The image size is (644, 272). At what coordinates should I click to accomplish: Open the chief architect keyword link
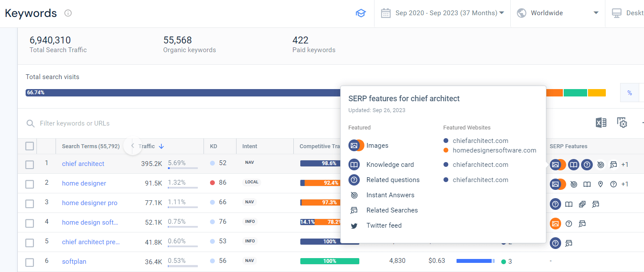click(x=83, y=164)
